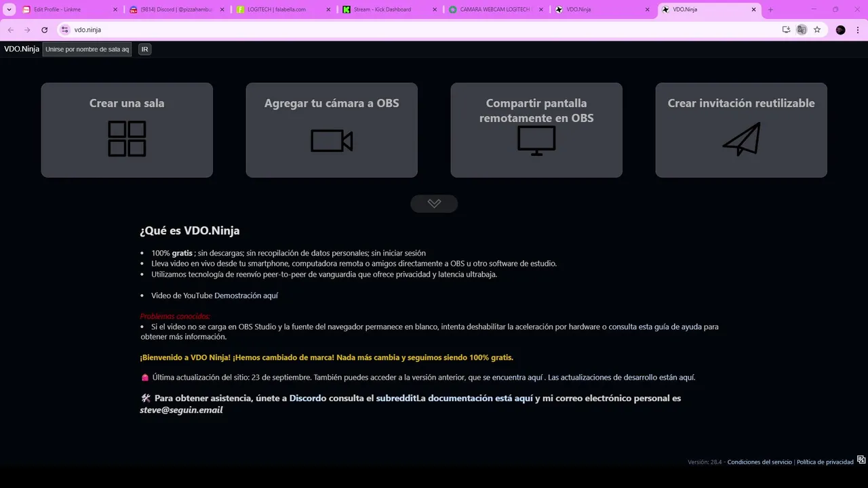Click the VDO.Ninja logo text in header
Viewport: 868px width, 488px height.
pos(22,49)
